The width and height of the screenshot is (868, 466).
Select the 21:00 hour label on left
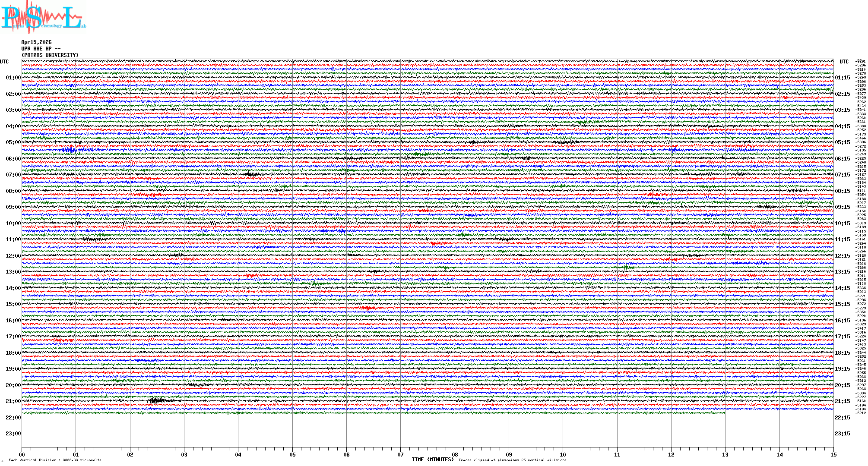13,401
